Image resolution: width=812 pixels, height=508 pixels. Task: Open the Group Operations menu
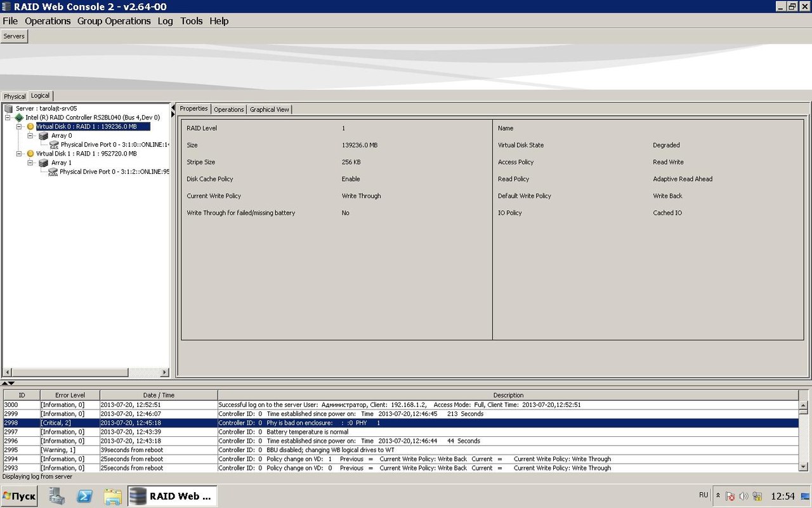click(x=114, y=21)
